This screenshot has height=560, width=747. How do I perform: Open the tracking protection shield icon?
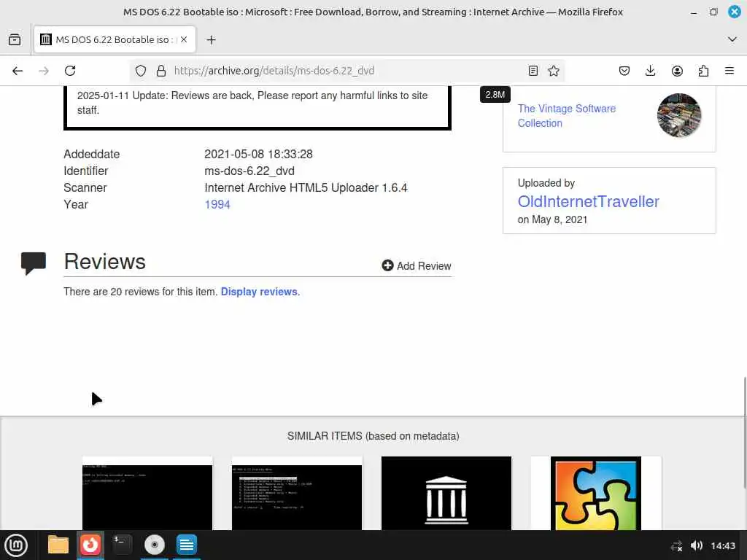(x=141, y=71)
